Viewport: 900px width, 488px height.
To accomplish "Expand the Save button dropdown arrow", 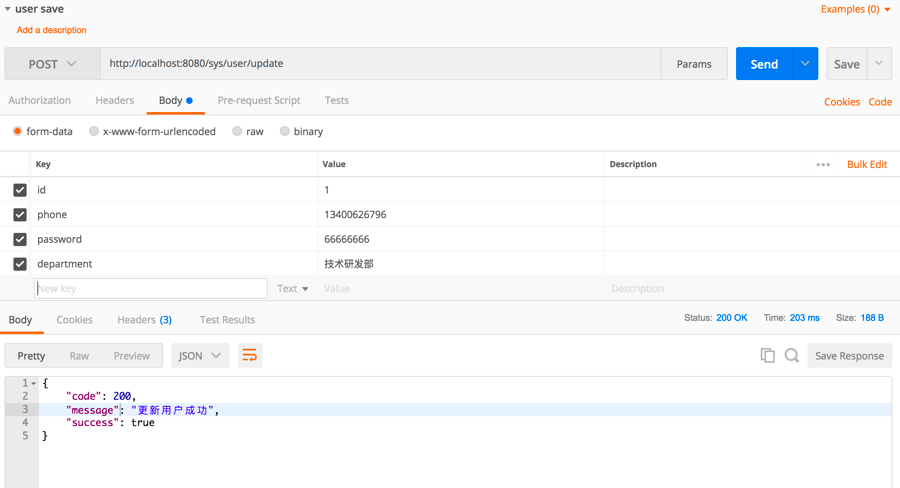I will click(879, 64).
